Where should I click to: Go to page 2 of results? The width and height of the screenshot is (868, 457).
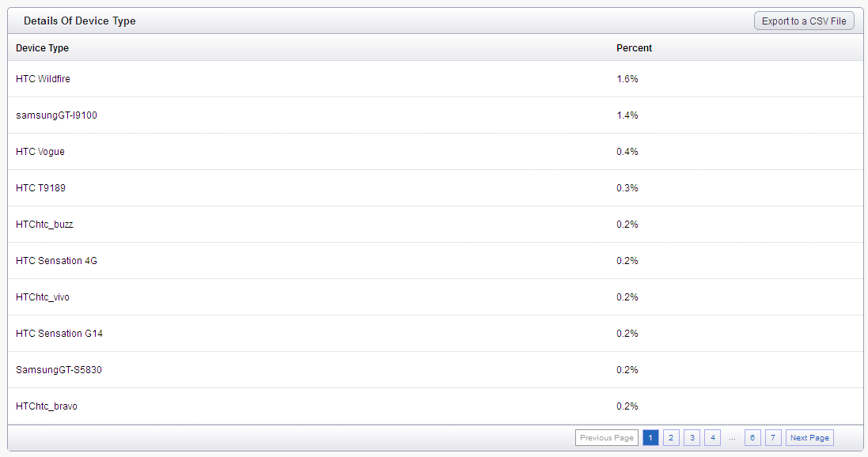click(x=671, y=438)
